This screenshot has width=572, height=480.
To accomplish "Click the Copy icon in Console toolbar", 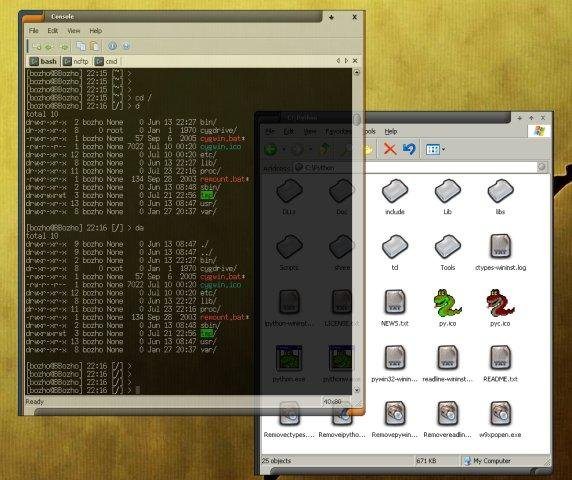I will point(81,46).
